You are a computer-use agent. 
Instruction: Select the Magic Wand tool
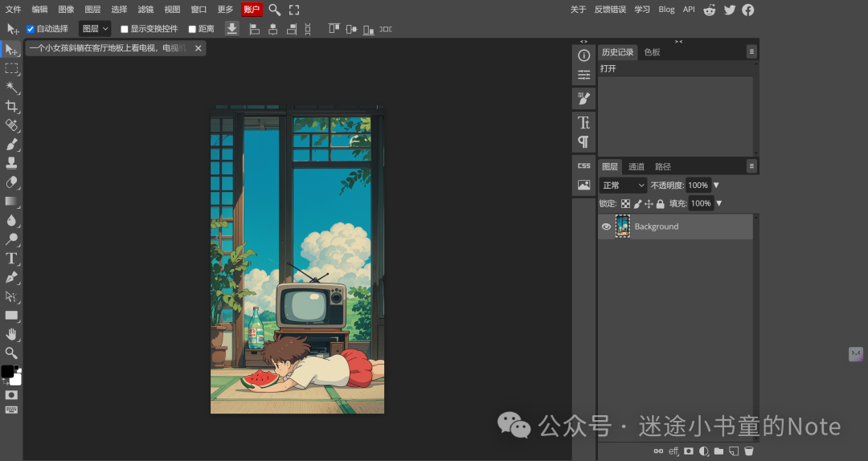click(11, 88)
